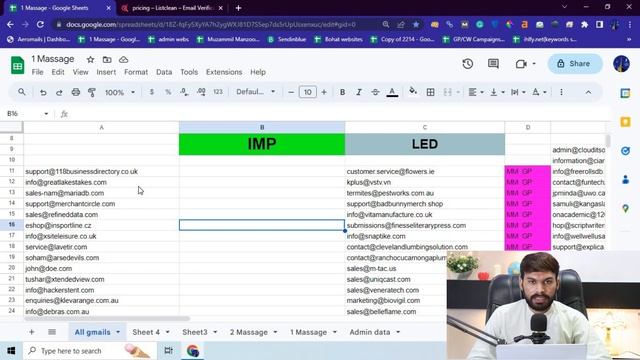Toggle italic formatting

coord(359,92)
